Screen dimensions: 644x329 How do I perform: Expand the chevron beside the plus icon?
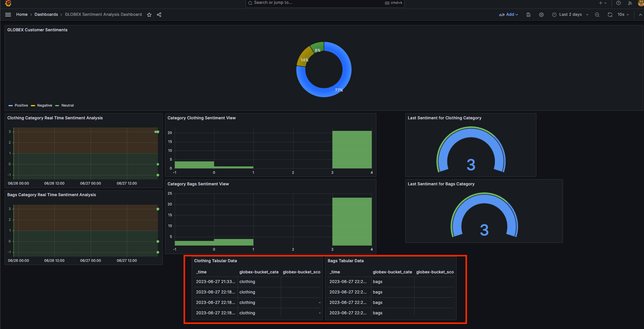pyautogui.click(x=605, y=3)
